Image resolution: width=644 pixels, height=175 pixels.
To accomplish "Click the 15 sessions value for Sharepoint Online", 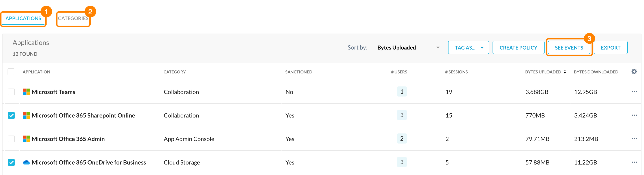I will (449, 115).
